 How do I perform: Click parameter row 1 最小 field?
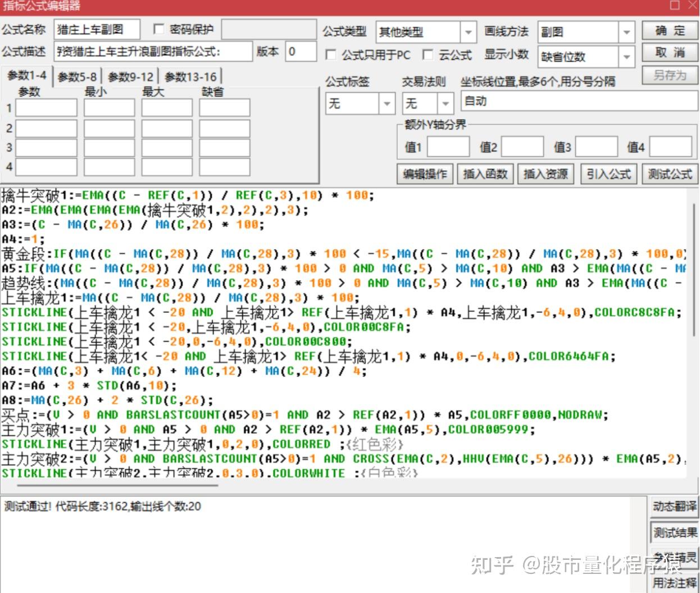[x=110, y=108]
